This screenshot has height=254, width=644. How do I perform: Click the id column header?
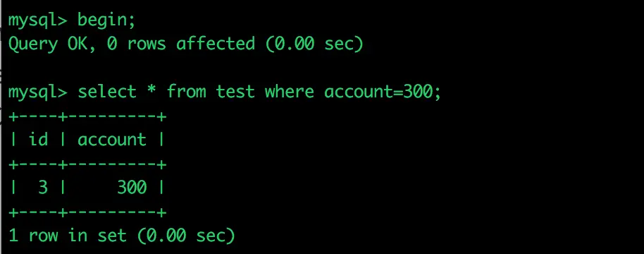38,139
